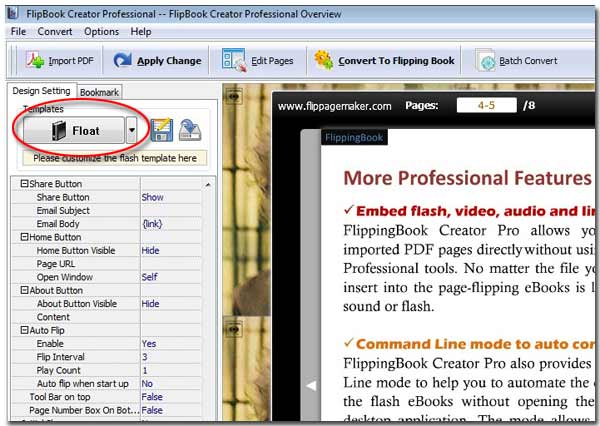Image resolution: width=600 pixels, height=426 pixels.
Task: Click the Apply Change arrow icon
Action: (x=122, y=60)
